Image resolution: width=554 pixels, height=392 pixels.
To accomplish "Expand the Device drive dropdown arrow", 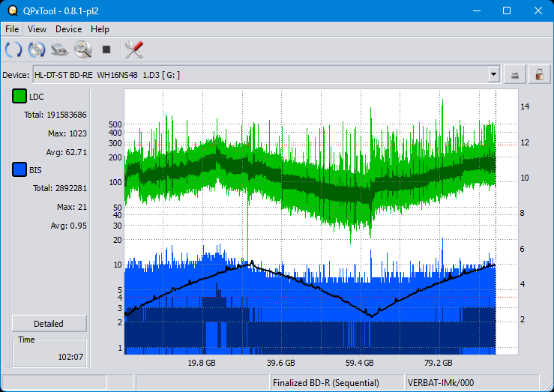I will click(x=493, y=74).
